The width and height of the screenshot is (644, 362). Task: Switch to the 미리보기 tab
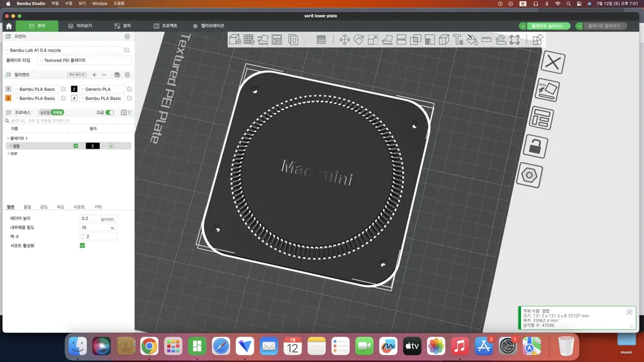(80, 26)
